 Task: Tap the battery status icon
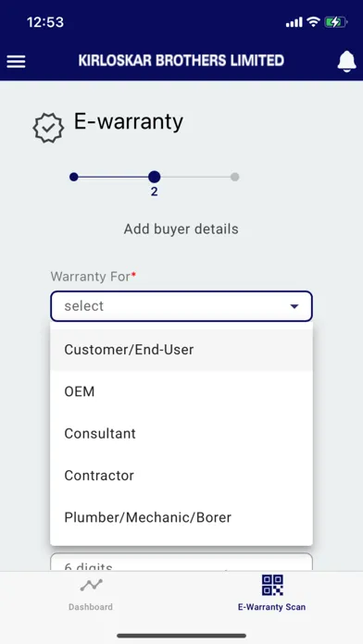pyautogui.click(x=336, y=22)
